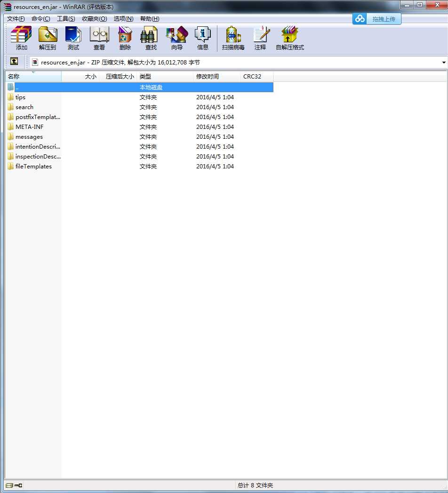This screenshot has height=493, width=448.
Task: Select the postfixTemplat... folder row
Action: pyautogui.click(x=139, y=117)
